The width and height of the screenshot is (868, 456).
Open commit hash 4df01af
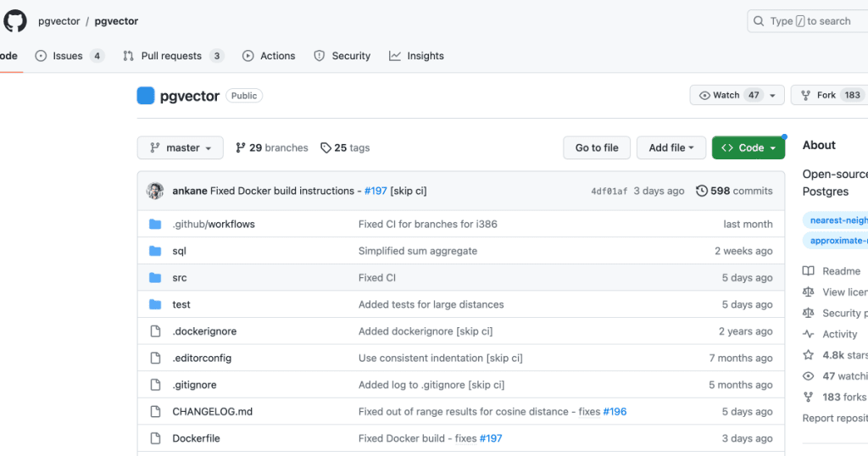[609, 191]
